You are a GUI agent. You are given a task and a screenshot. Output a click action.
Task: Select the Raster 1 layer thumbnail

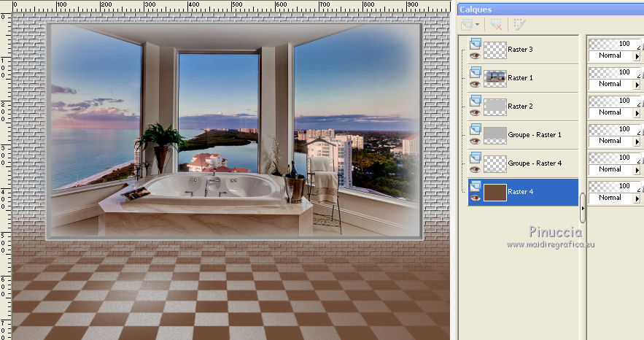(x=495, y=78)
